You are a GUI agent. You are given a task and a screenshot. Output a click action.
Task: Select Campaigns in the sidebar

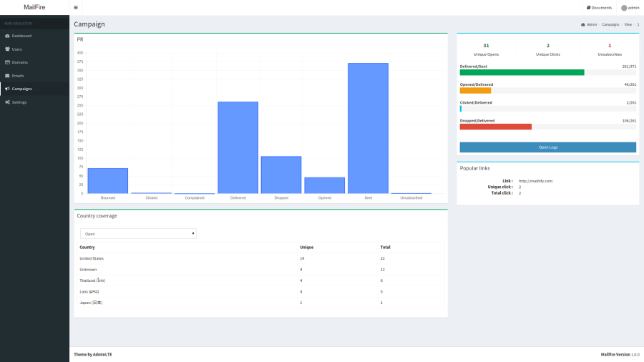(x=34, y=89)
